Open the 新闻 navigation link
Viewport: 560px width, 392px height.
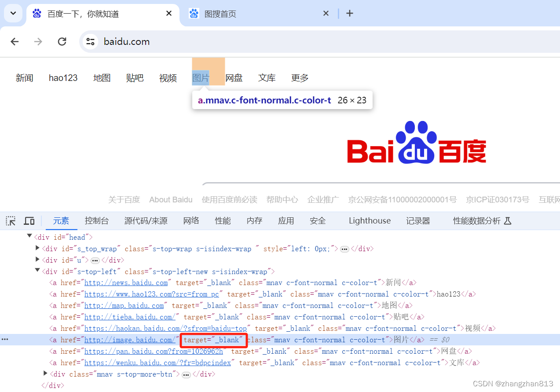pyautogui.click(x=25, y=78)
